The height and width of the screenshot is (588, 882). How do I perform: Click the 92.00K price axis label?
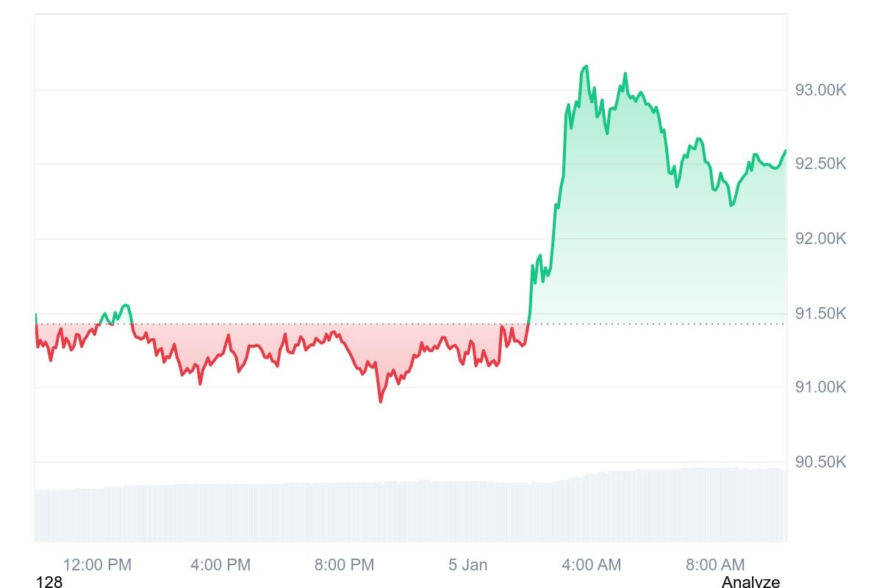click(820, 238)
